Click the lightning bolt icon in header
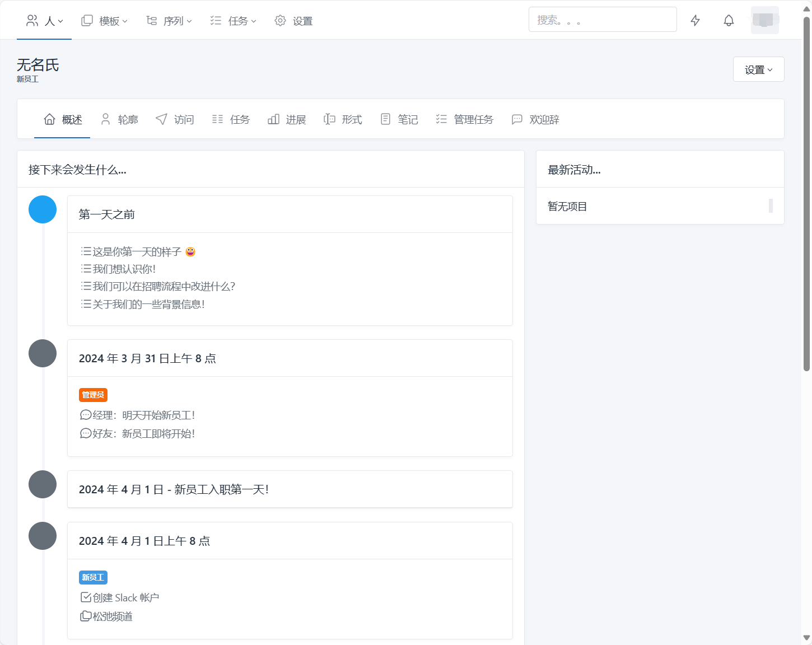The image size is (812, 645). (695, 21)
